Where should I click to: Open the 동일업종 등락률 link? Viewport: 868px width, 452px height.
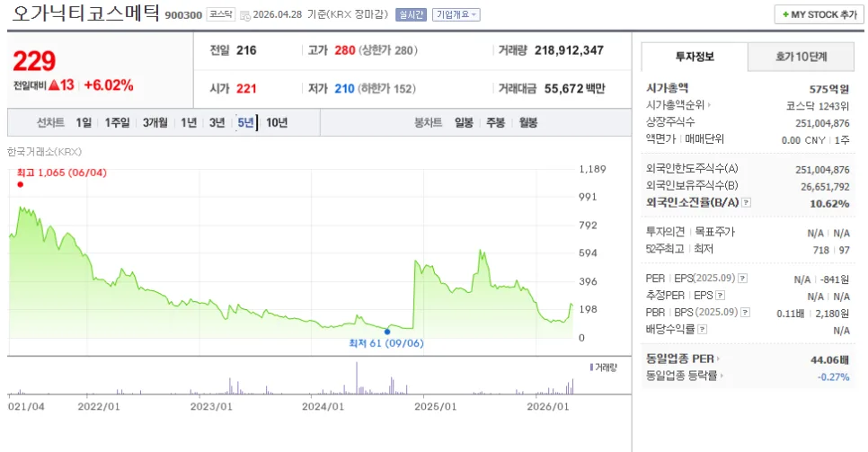tap(684, 376)
